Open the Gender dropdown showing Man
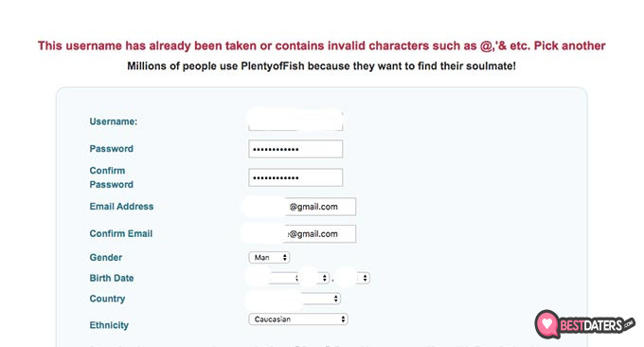Image resolution: width=644 pixels, height=347 pixels. (x=269, y=258)
